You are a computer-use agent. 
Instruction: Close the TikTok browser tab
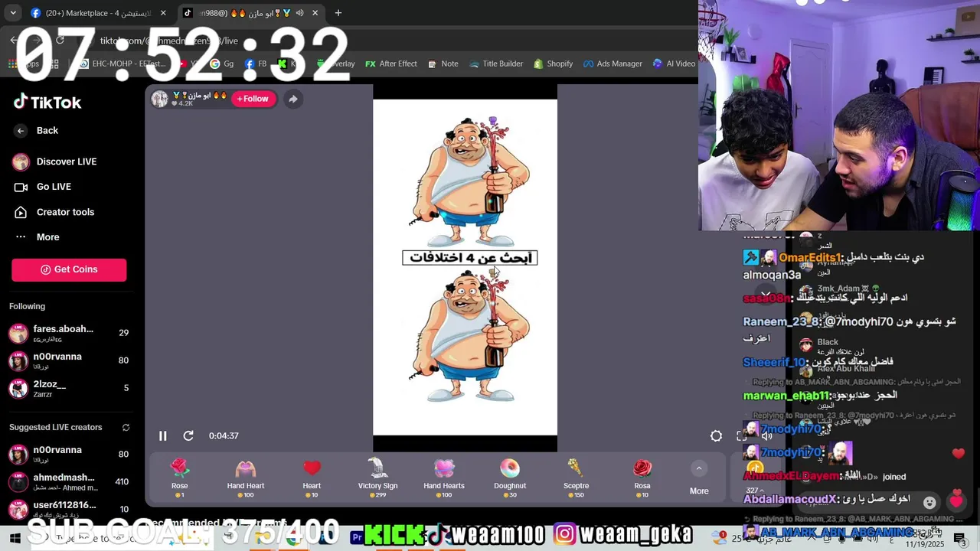[315, 13]
